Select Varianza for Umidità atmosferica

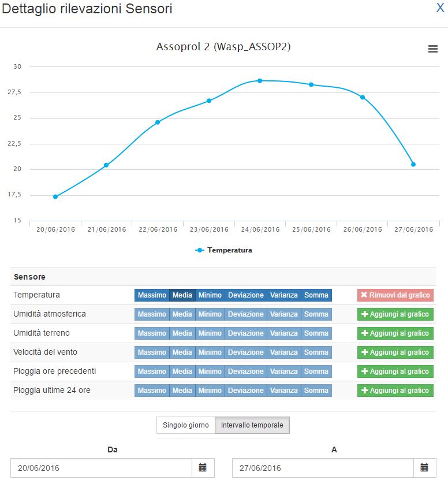click(284, 314)
